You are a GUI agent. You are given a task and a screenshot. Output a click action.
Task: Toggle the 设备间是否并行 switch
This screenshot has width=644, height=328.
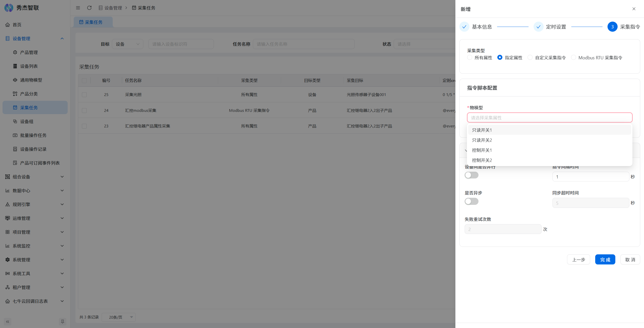point(471,175)
